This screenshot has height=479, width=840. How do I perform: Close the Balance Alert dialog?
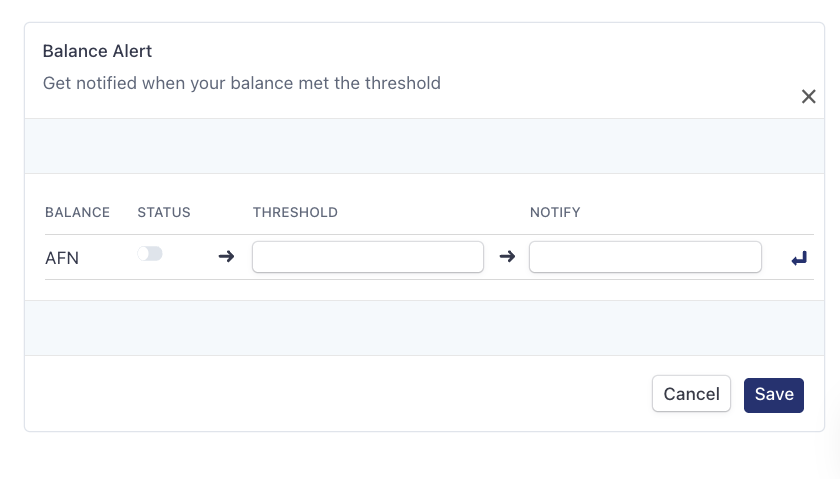pyautogui.click(x=809, y=97)
